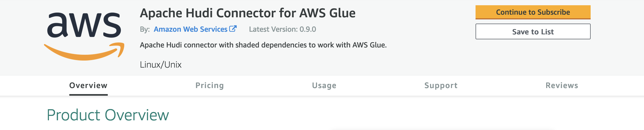Click the 0.9.0 version number
The height and width of the screenshot is (130, 644).
[x=308, y=29]
